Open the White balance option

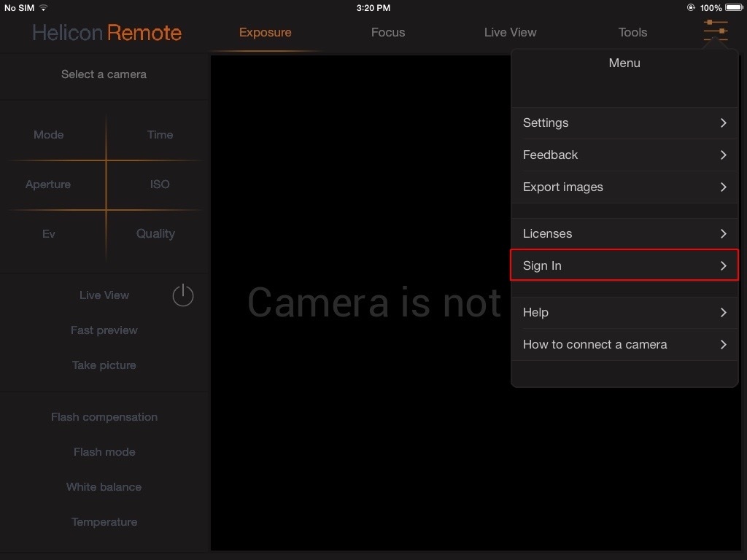[104, 486]
